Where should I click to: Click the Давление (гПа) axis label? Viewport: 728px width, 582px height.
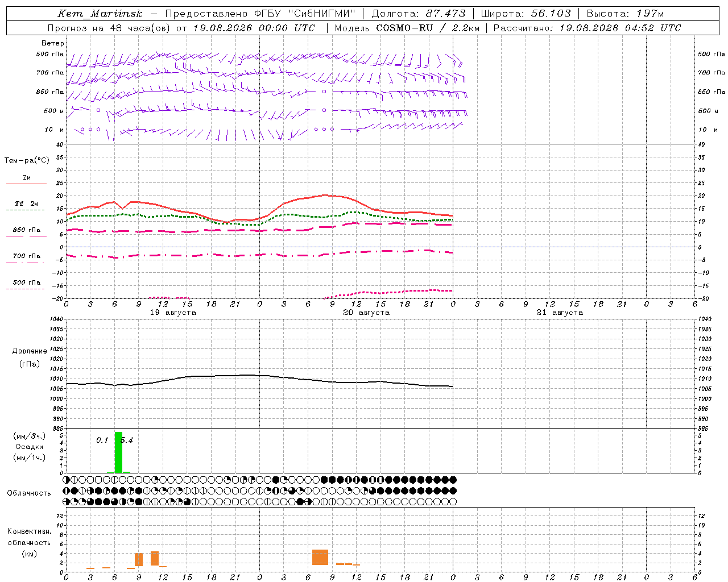pos(30,357)
